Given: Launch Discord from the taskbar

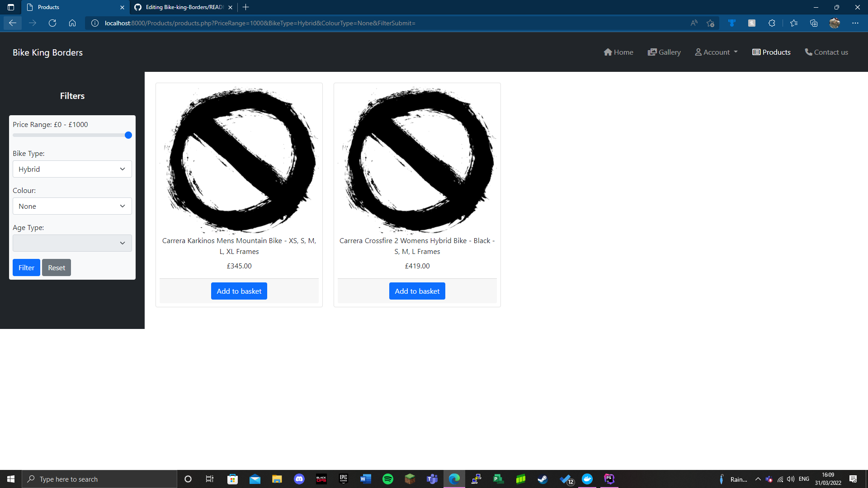Looking at the screenshot, I should [x=299, y=479].
